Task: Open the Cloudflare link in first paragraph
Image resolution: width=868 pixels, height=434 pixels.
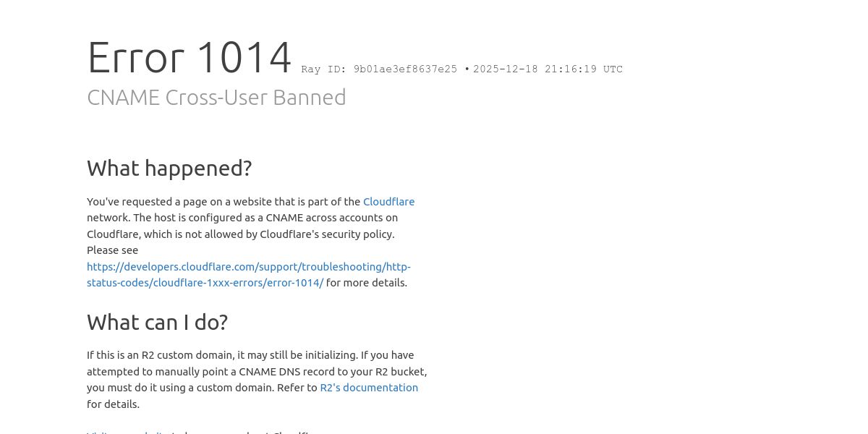Action: pyautogui.click(x=388, y=202)
